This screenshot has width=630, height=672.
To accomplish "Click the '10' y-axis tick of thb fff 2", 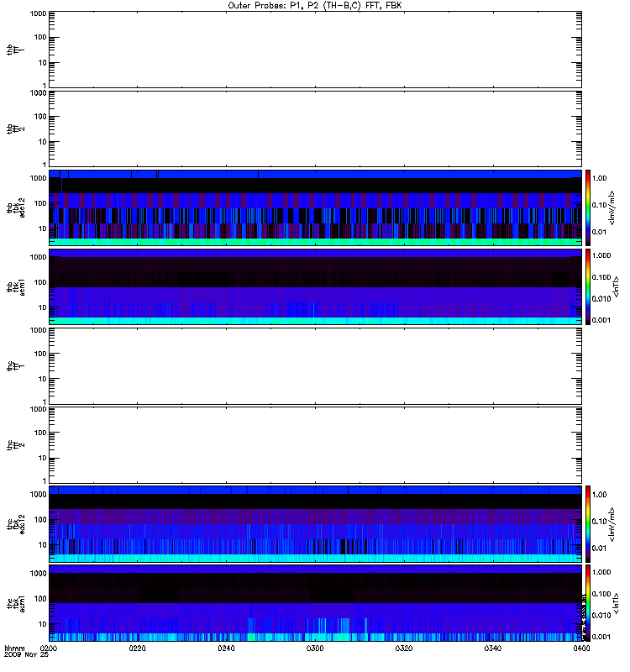I will [43, 142].
